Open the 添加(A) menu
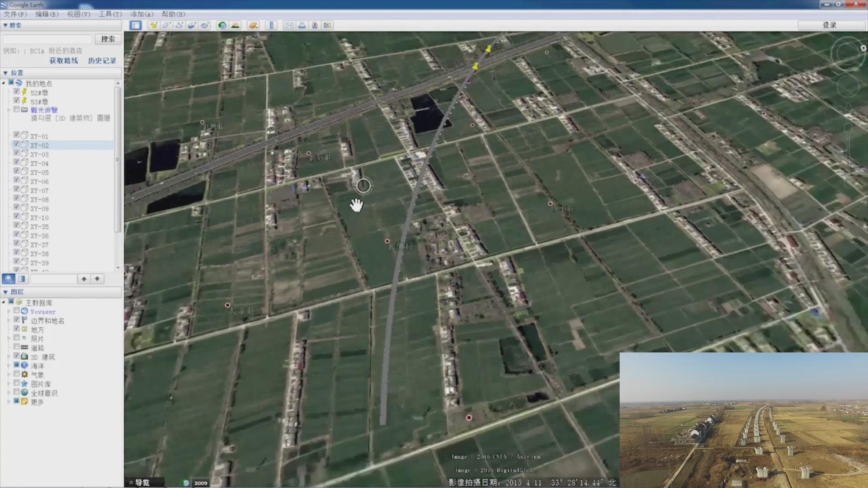This screenshot has width=868, height=488. point(142,14)
